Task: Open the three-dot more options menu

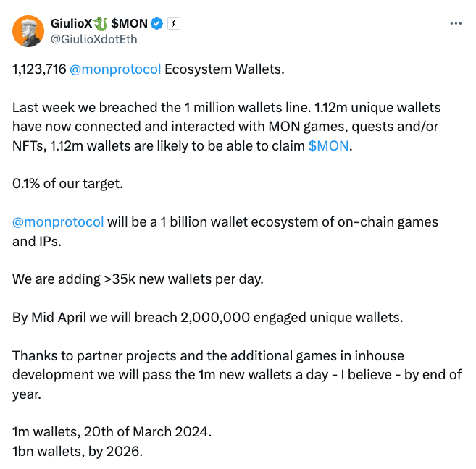Action: 456,23
